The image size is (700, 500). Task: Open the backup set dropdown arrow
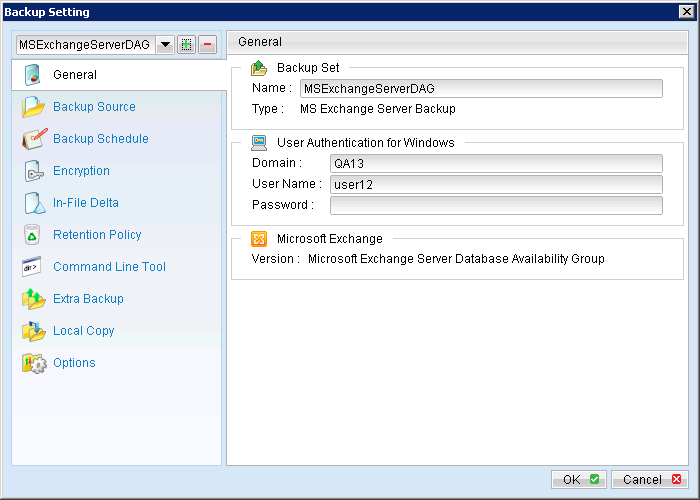[x=165, y=45]
